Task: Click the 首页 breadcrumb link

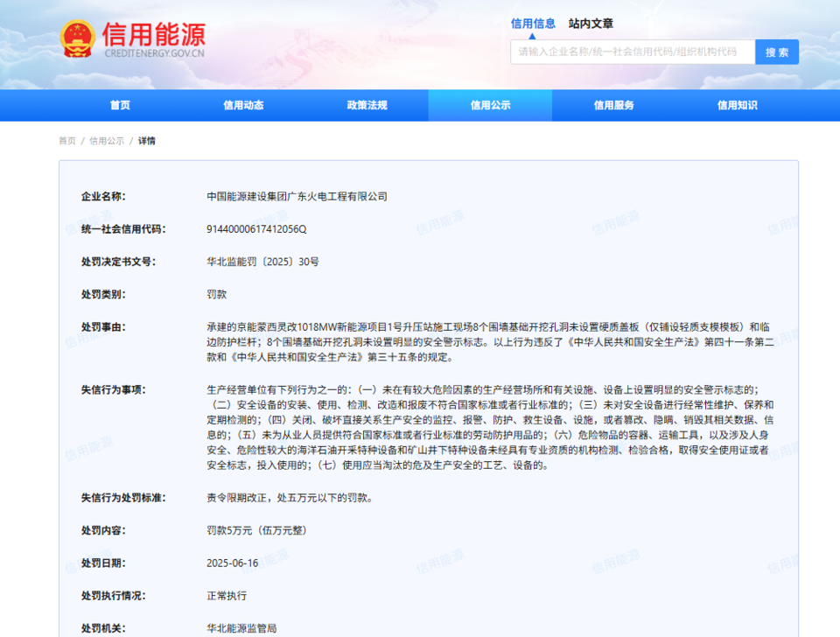Action: pyautogui.click(x=67, y=141)
